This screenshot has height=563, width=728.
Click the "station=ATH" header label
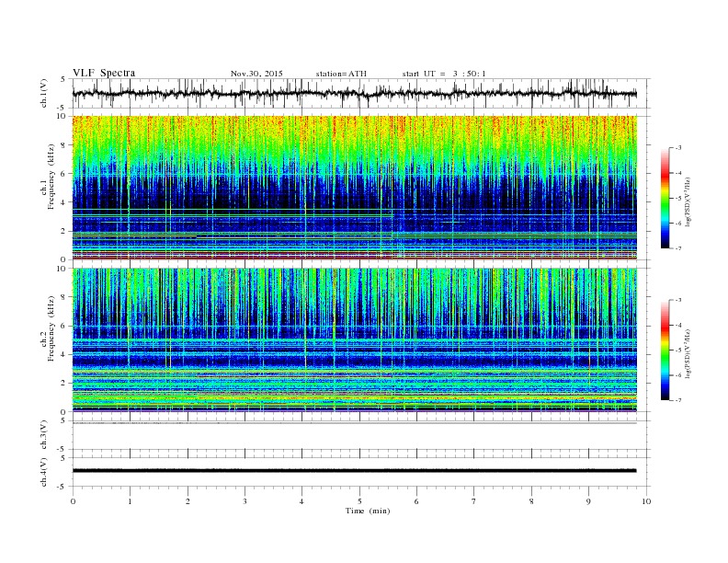click(341, 74)
